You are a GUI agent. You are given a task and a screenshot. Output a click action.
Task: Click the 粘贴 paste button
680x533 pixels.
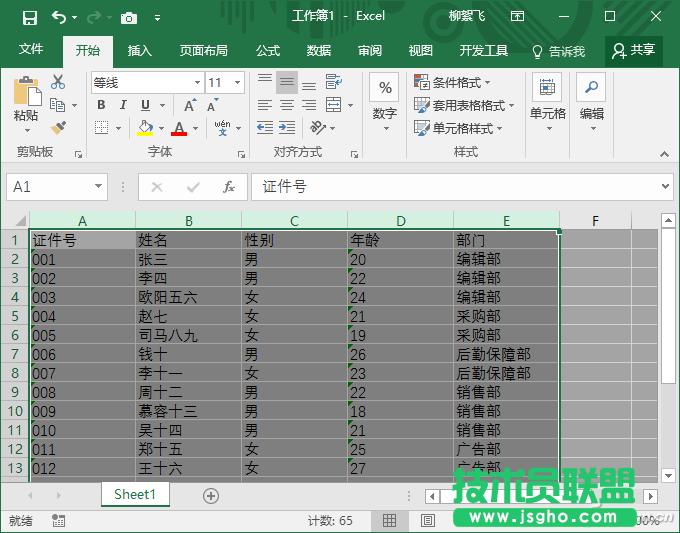(x=26, y=102)
